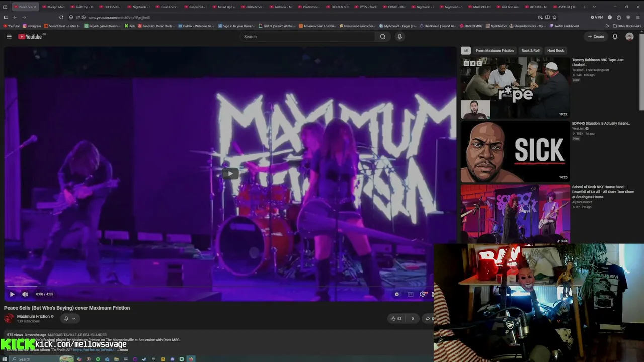Like the video with thumbs up

396,318
